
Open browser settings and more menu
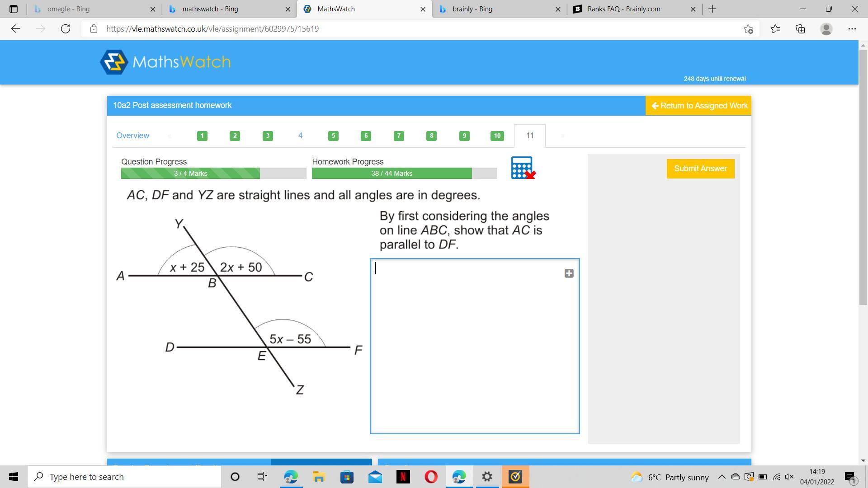tap(852, 29)
